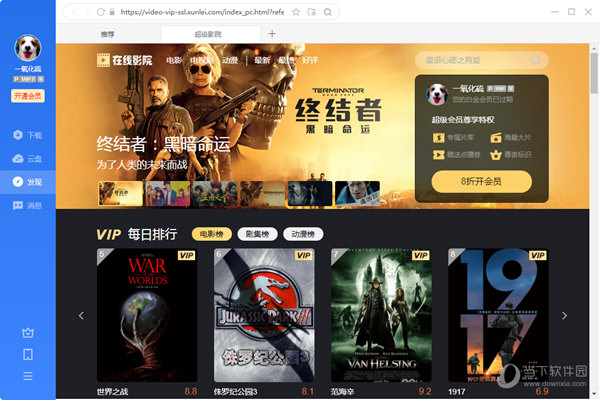Select the 电影榜 ranking pill
Screen dimensions: 600x400
point(212,234)
